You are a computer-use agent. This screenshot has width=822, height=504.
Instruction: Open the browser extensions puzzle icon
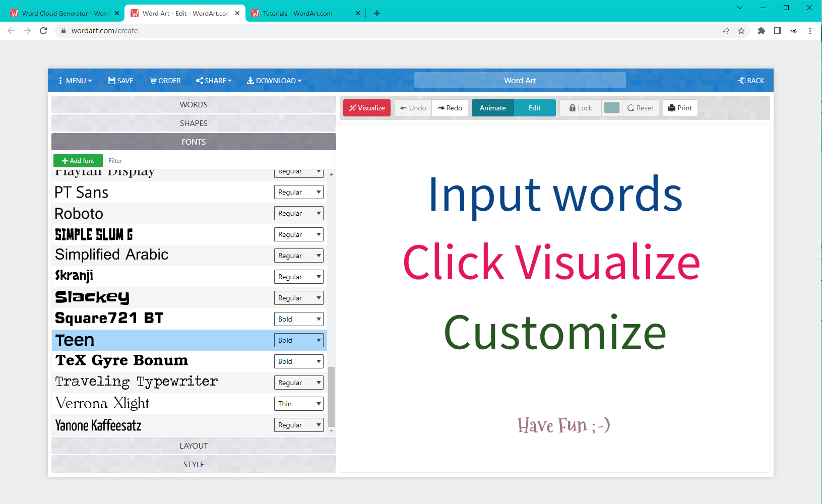click(762, 31)
